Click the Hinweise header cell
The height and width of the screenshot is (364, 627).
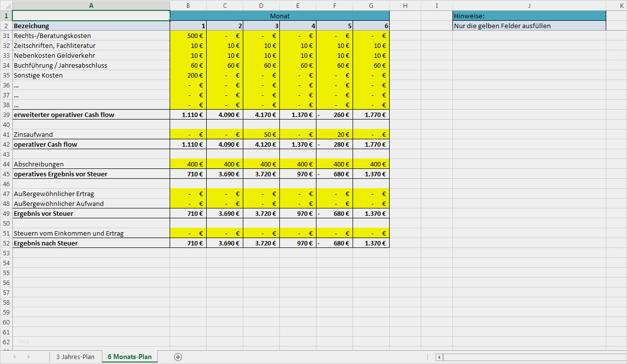(x=529, y=15)
